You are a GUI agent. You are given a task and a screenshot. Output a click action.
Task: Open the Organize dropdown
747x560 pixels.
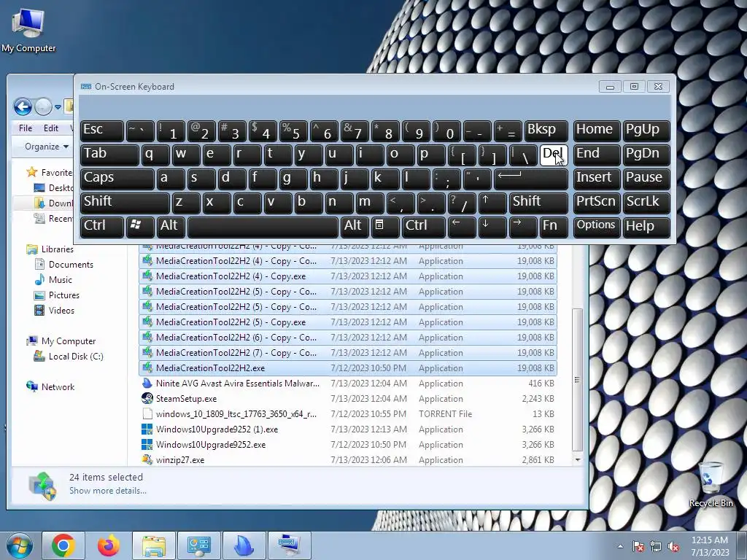[47, 147]
